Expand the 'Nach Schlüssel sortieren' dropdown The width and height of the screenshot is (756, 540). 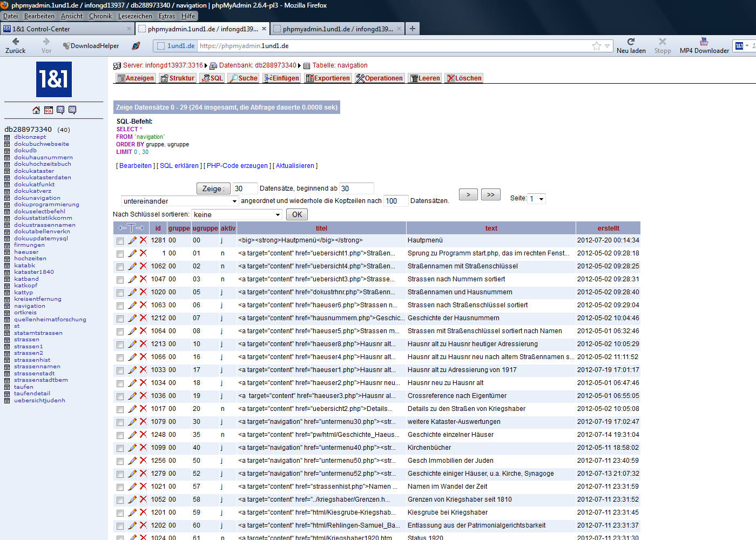[237, 214]
